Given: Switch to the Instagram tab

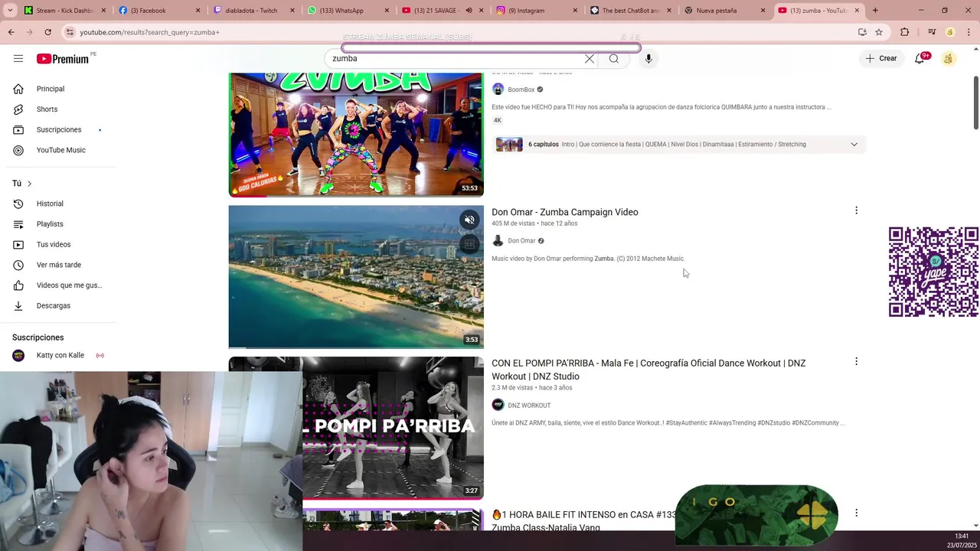Looking at the screenshot, I should pos(534,11).
